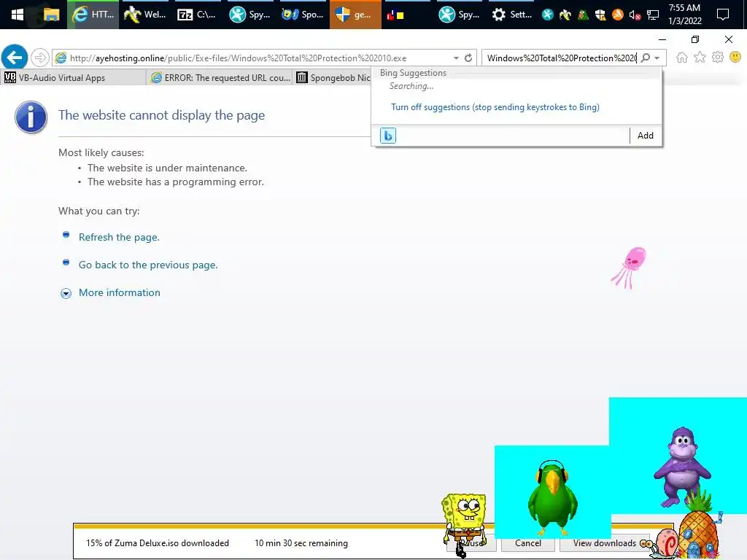Open the IE Tools gear icon

(x=718, y=57)
